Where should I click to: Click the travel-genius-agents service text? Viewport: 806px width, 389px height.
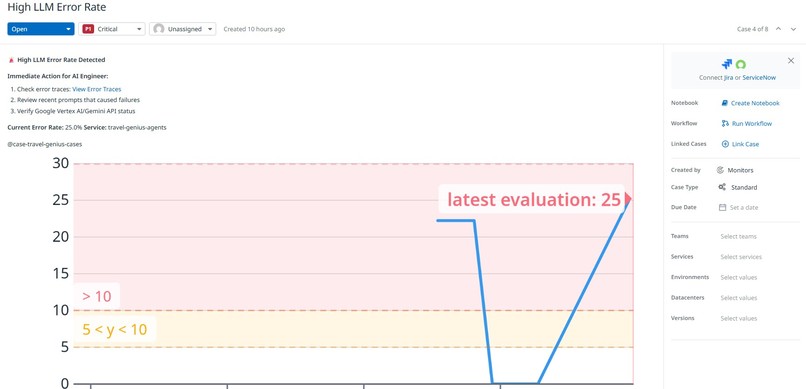[x=137, y=127]
